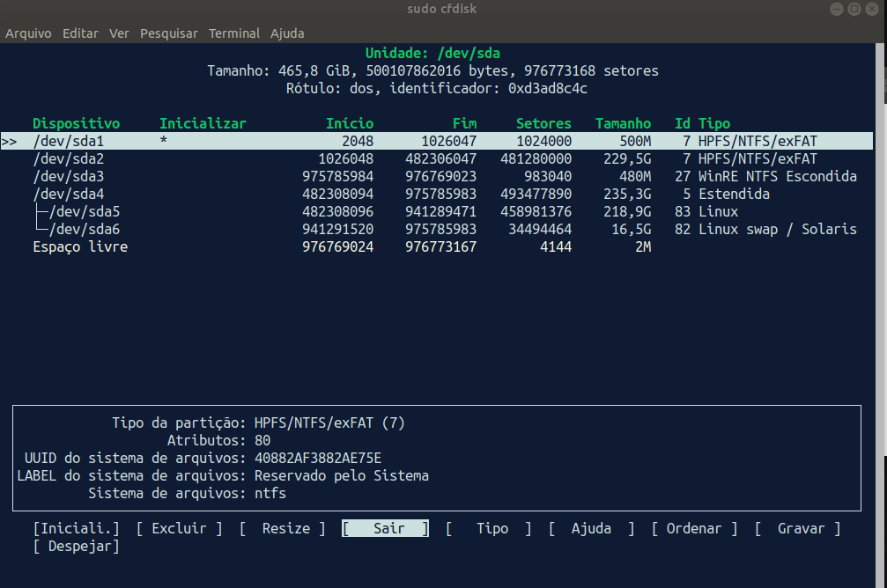This screenshot has height=588, width=887.
Task: Select the /dev/sda6 swap partition
Action: (x=85, y=230)
